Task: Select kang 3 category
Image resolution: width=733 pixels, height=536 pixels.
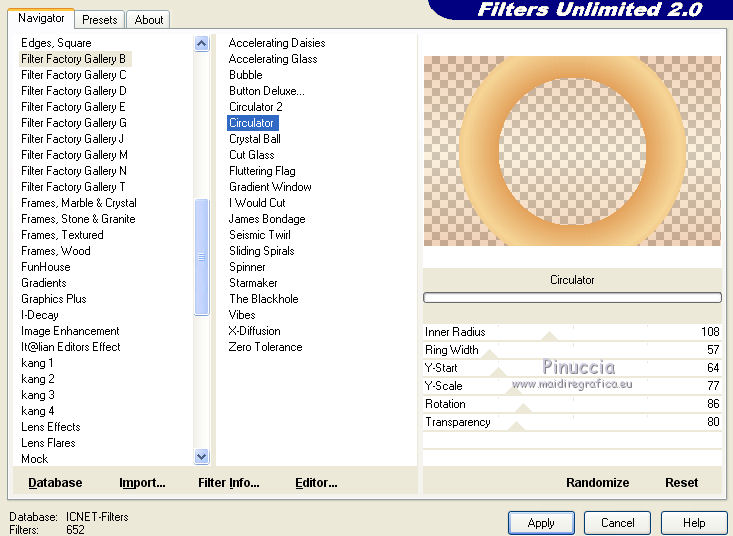Action: coord(38,395)
